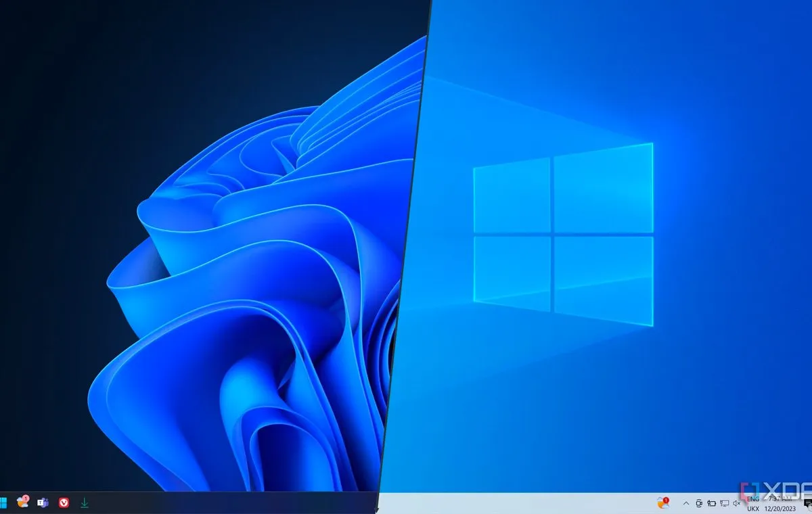812x514 pixels.
Task: Open the Vivaldi browser taskbar icon
Action: [x=64, y=503]
